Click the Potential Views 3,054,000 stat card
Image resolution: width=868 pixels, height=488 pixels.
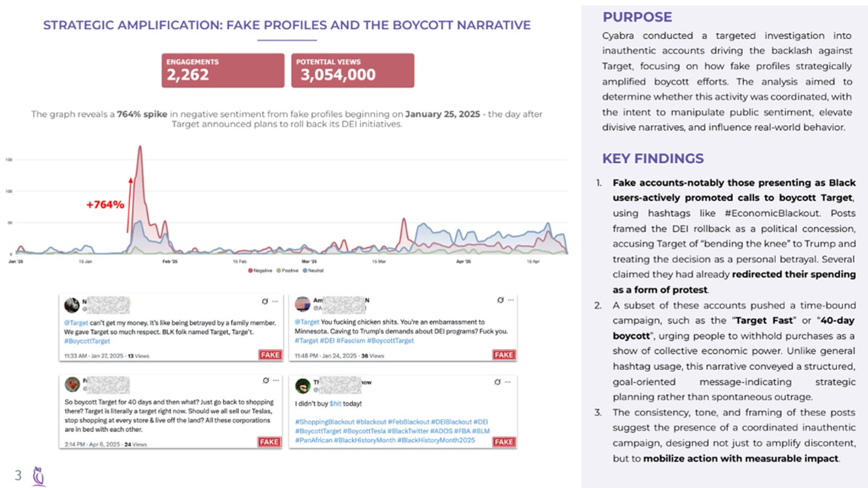pyautogui.click(x=353, y=70)
